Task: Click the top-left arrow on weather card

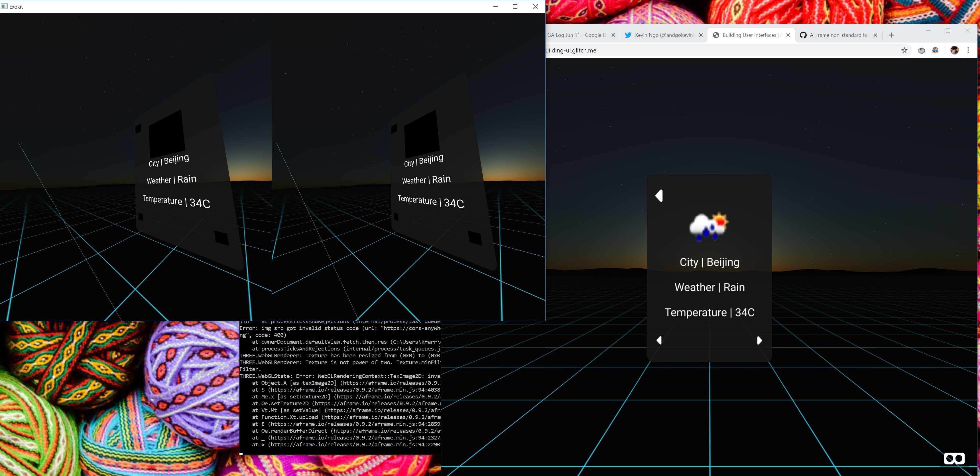Action: point(659,196)
